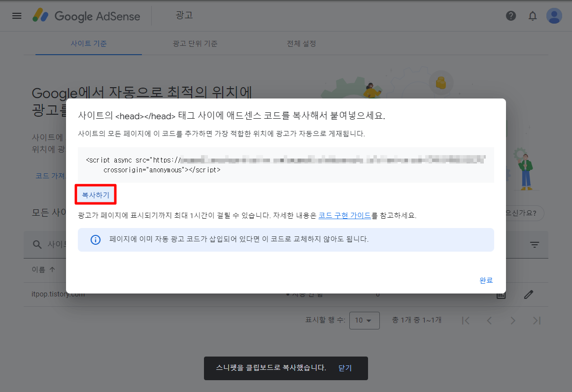Expand rows-per-page dropdown showing 10
This screenshot has width=572, height=392.
(x=364, y=320)
